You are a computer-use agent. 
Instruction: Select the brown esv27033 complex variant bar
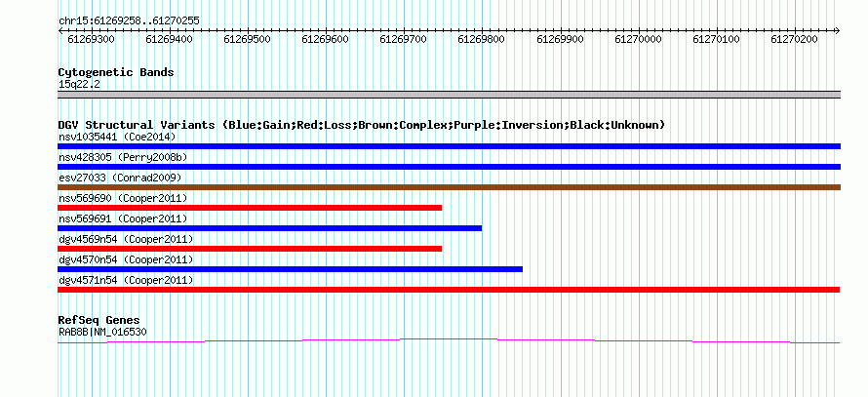pos(449,187)
